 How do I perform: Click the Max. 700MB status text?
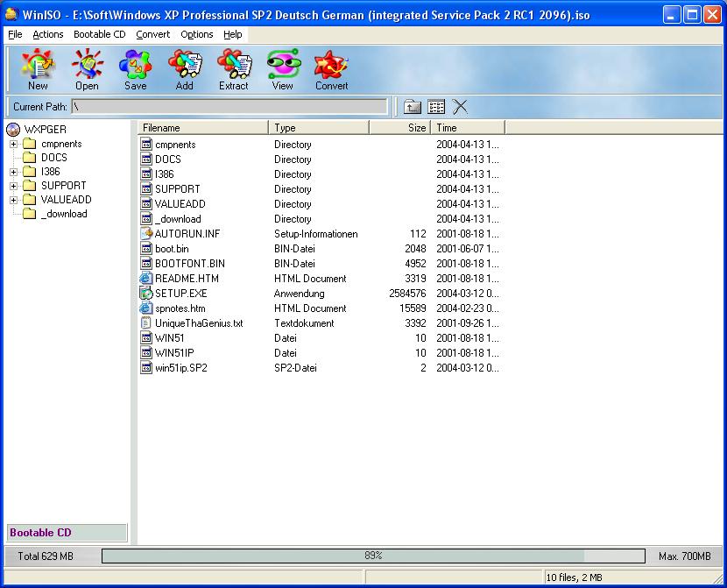684,556
